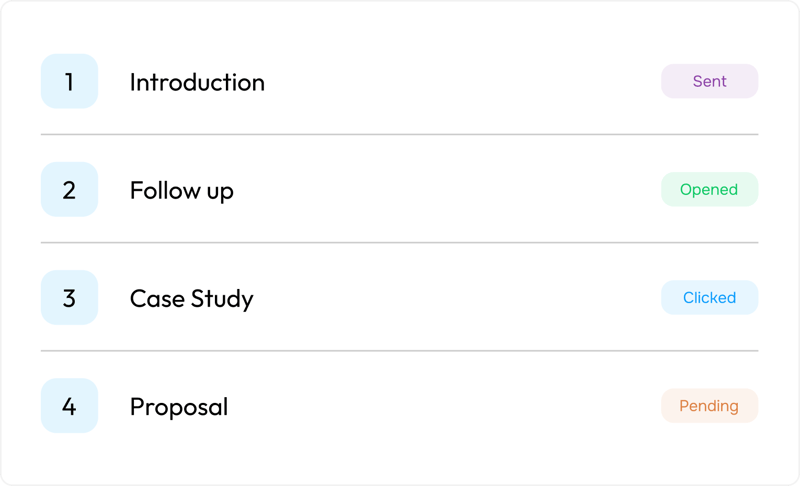This screenshot has width=800, height=486.
Task: Click the step 2 number badge
Action: [69, 189]
